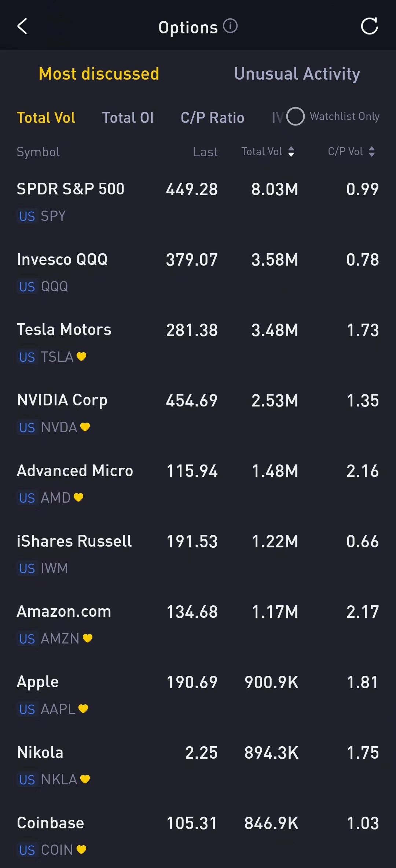Refresh the options list
The image size is (396, 868).
coord(369,26)
